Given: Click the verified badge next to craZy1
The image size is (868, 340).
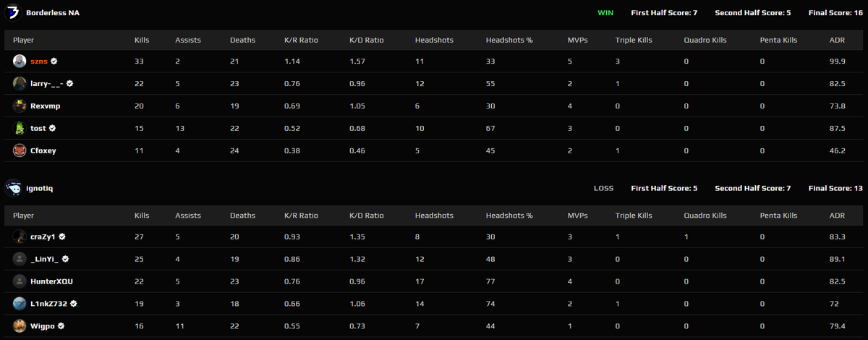Looking at the screenshot, I should [x=63, y=237].
